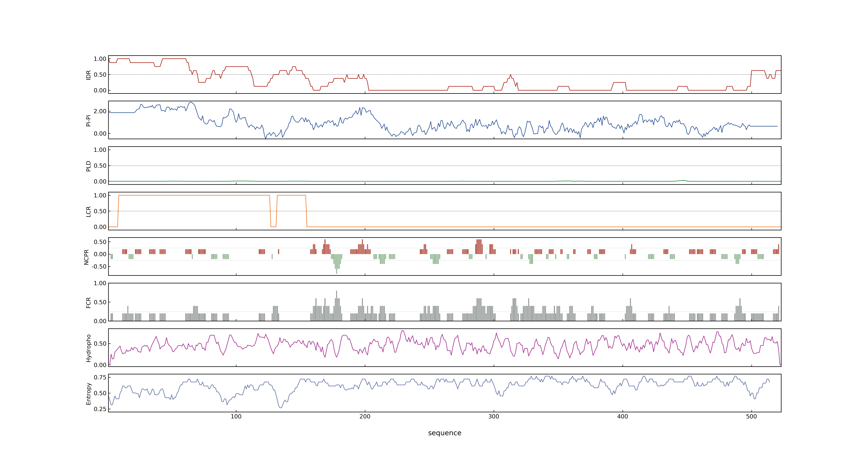This screenshot has width=868, height=463.
Task: Click the Pi-Pi y-axis label
Action: click(88, 120)
